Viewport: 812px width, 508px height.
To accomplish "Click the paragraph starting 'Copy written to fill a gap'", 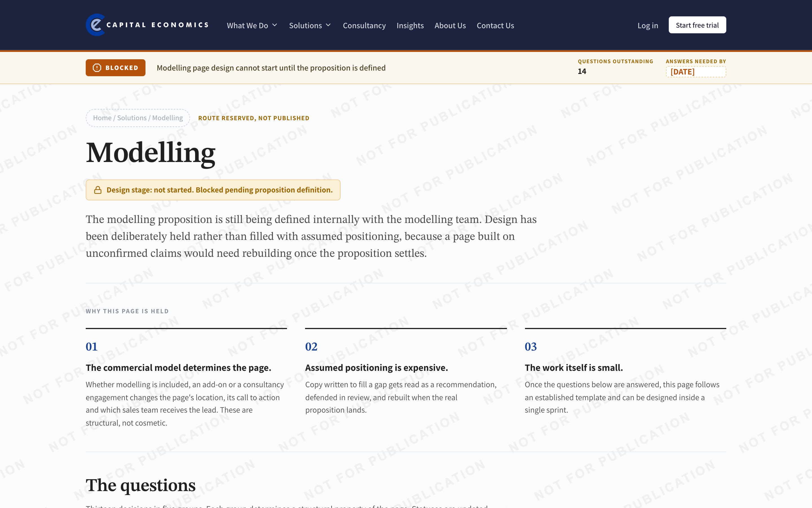I will (401, 397).
